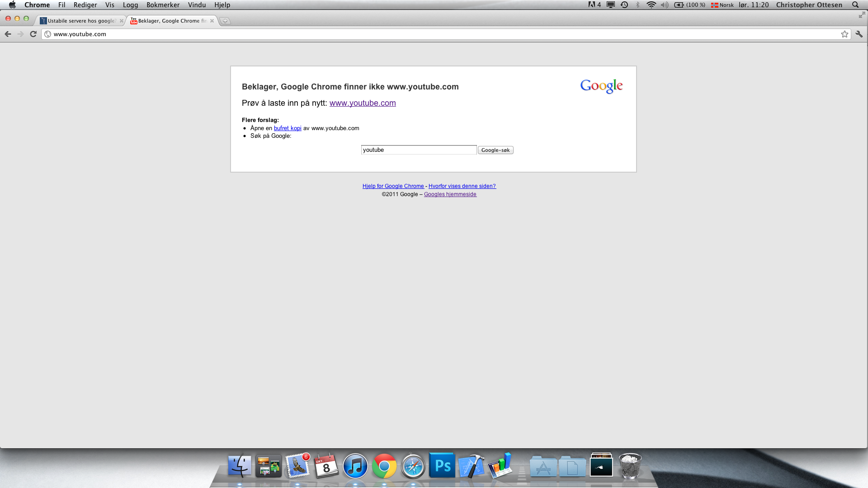Launch iTunes from the dock
The image size is (868, 488).
355,466
